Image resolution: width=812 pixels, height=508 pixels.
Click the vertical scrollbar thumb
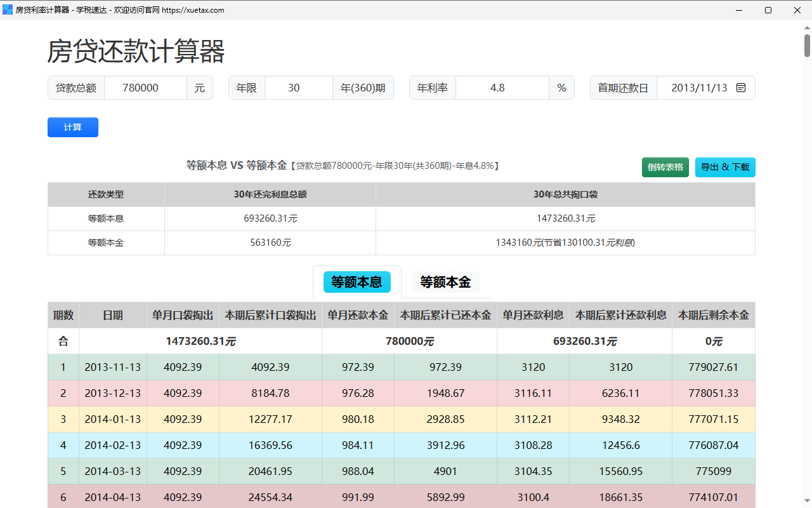point(807,45)
